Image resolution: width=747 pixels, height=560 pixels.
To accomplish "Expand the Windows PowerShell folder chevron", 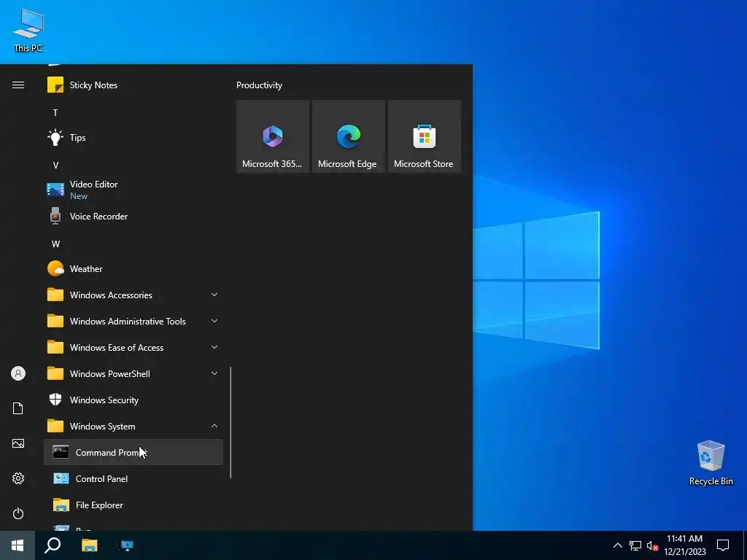I will click(x=214, y=373).
